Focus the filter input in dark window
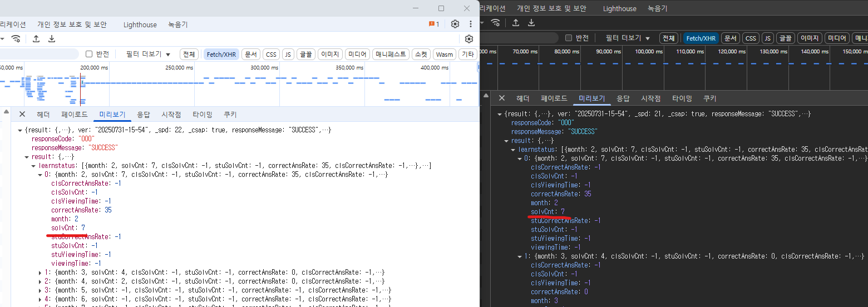 coord(519,38)
